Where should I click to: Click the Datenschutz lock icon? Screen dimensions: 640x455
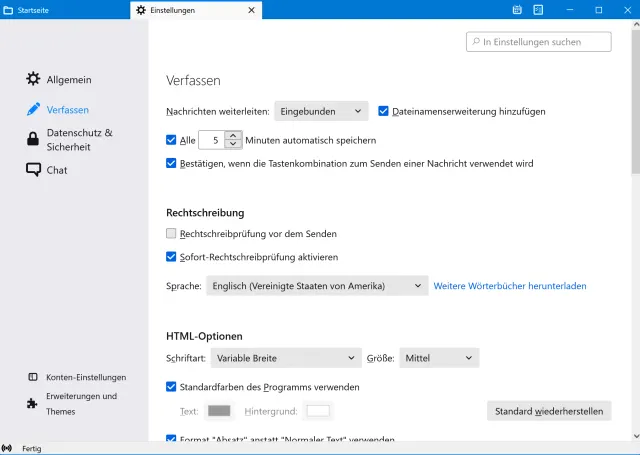(33, 139)
